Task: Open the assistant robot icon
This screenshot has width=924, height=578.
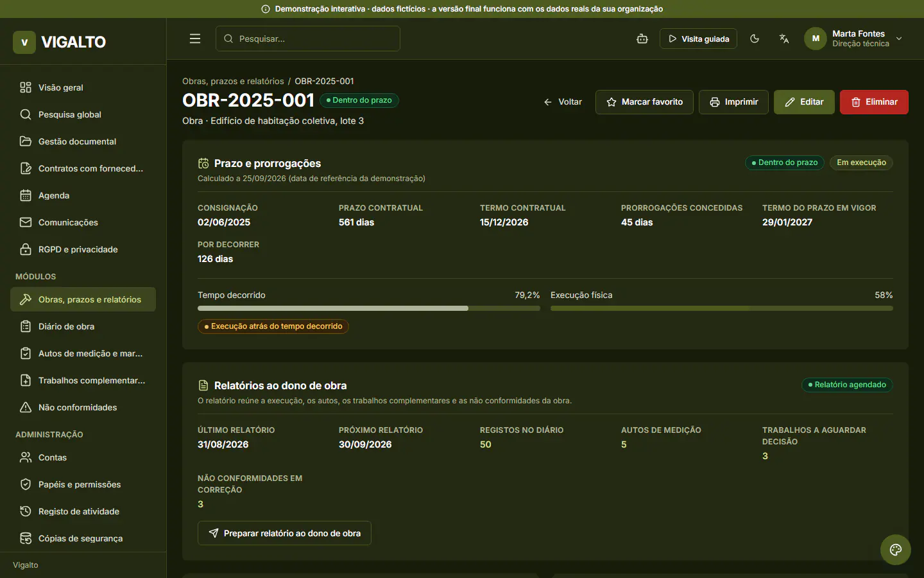Action: 642,39
